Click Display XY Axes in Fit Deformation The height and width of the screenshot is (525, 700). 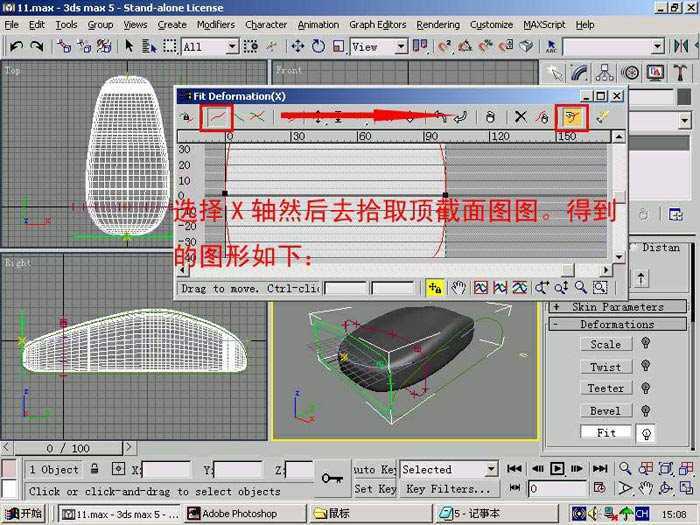257,117
